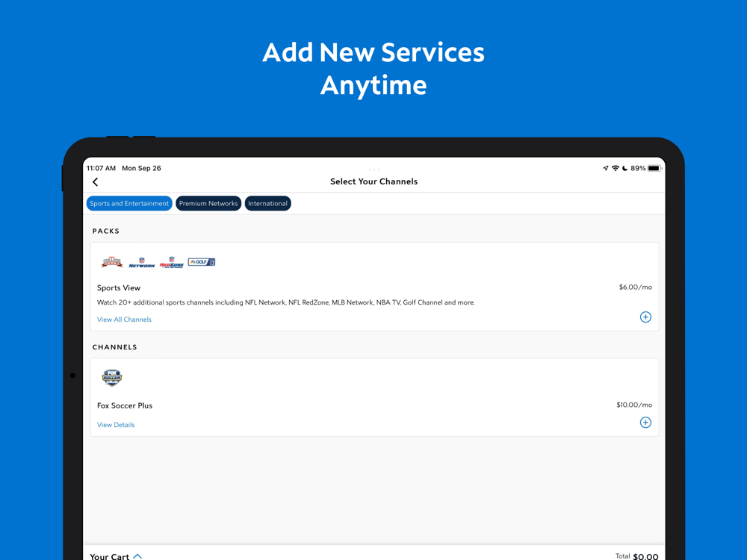The image size is (747, 560).
Task: Add Sports View pack to cart
Action: tap(645, 317)
